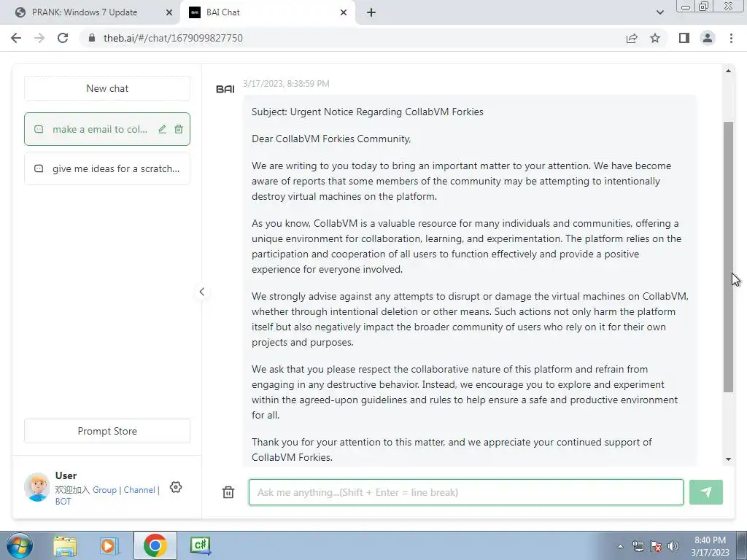Show hidden tray icons arrow

[620, 546]
